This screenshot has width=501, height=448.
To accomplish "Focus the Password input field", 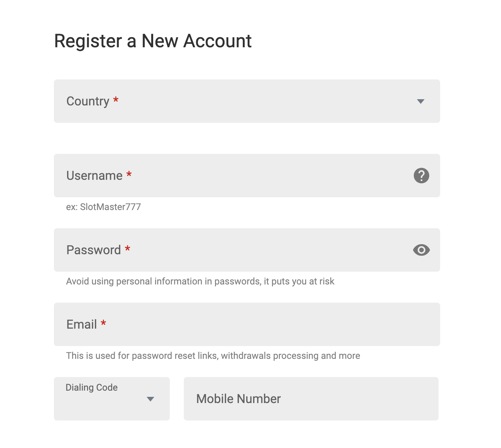I will (x=247, y=250).
